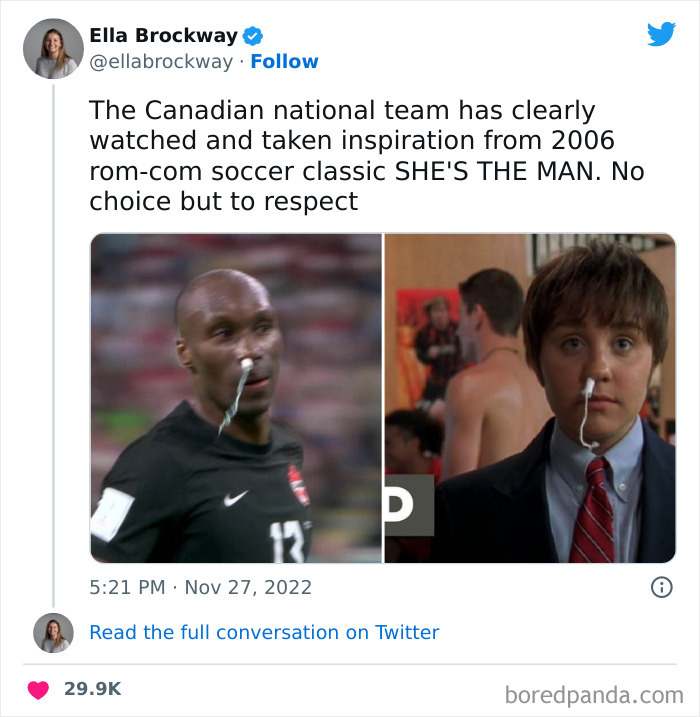
Task: Open the photo of player number 13
Action: (x=236, y=398)
